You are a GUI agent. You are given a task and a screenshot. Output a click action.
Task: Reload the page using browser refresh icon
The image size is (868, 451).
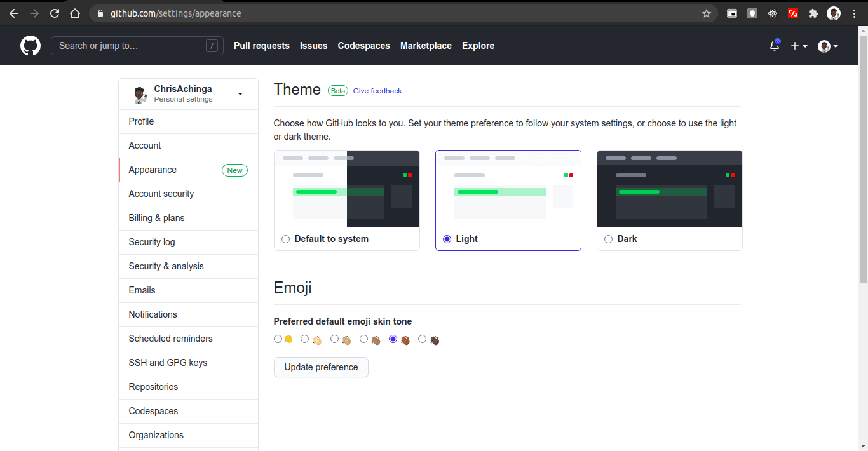point(55,13)
